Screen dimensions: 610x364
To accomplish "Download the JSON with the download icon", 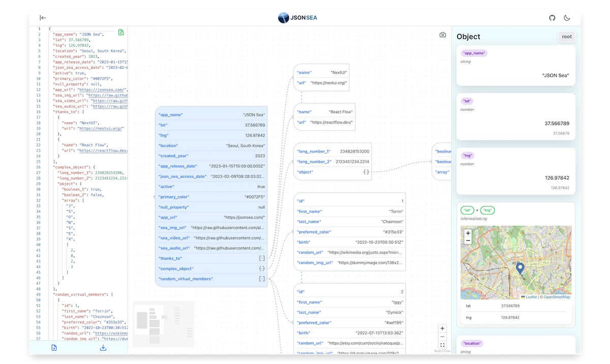I will tap(103, 348).
